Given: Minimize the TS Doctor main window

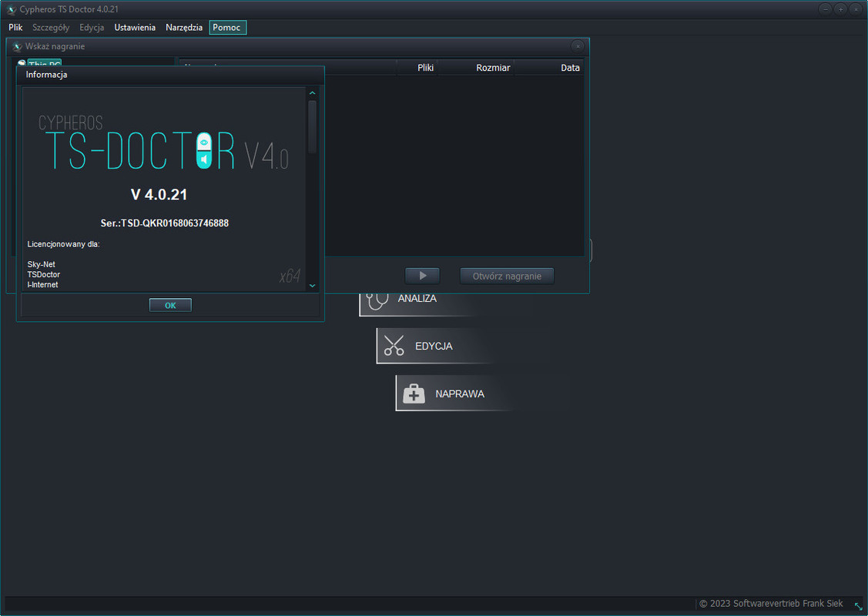Looking at the screenshot, I should tap(825, 9).
